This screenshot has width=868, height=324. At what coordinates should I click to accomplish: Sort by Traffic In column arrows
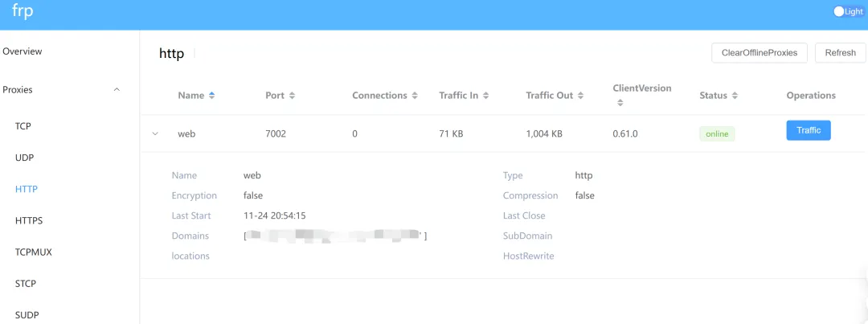[x=485, y=96]
